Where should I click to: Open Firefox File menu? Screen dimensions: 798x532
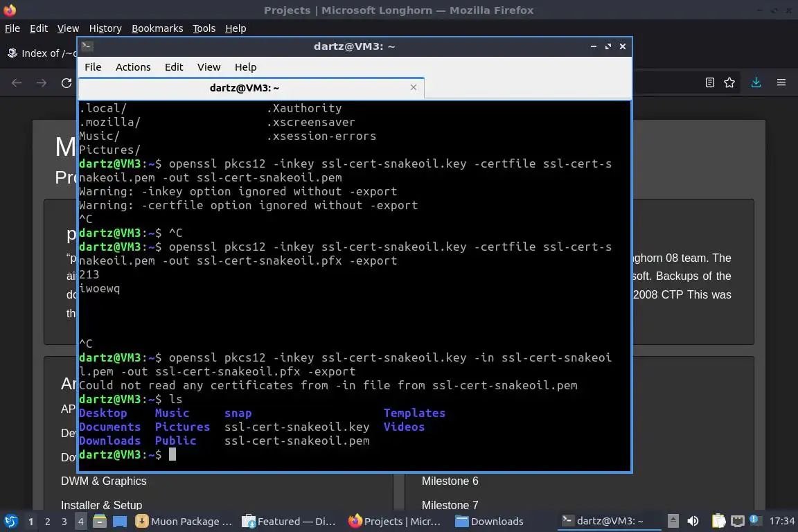point(12,28)
